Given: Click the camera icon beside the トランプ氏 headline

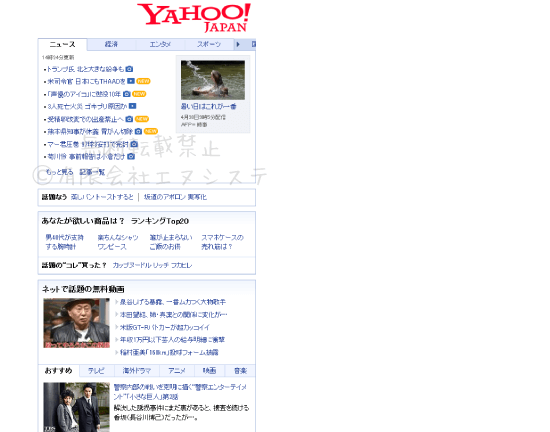Looking at the screenshot, I should 129,69.
